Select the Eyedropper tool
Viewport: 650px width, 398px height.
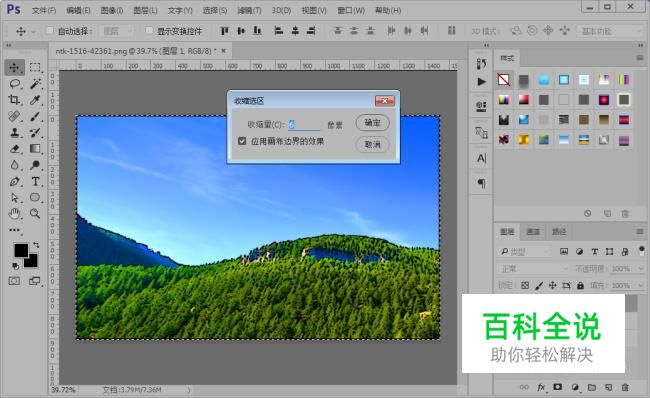(x=35, y=100)
